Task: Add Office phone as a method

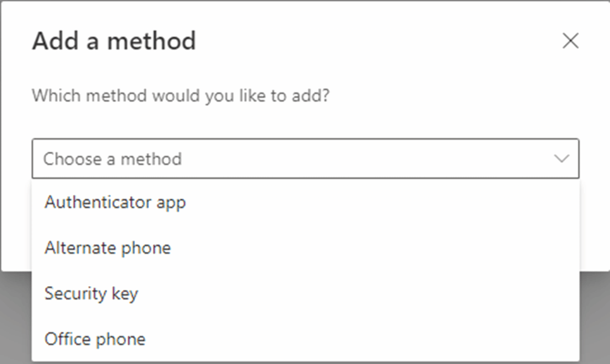Action: coord(95,339)
